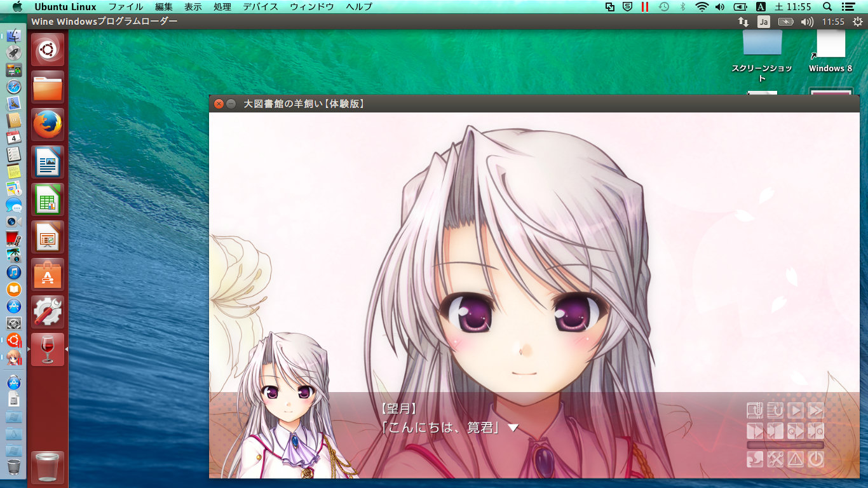Viewport: 868px width, 488px height.
Task: Open the ウィンドウ menu
Action: pyautogui.click(x=312, y=6)
